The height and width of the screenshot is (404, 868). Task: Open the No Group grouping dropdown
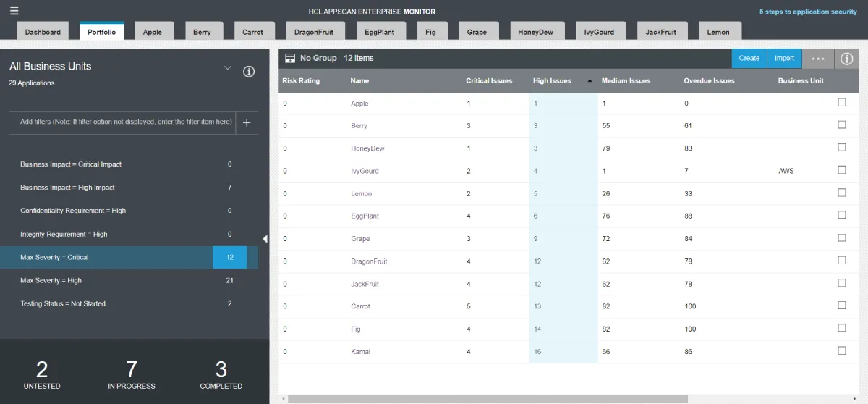point(318,58)
